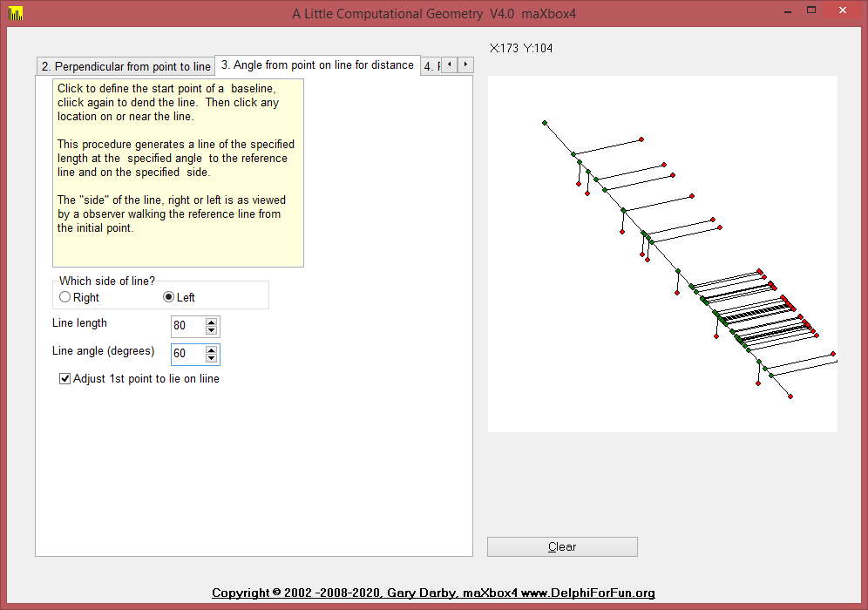Decrease Line length with down spinner arrow

coord(211,331)
